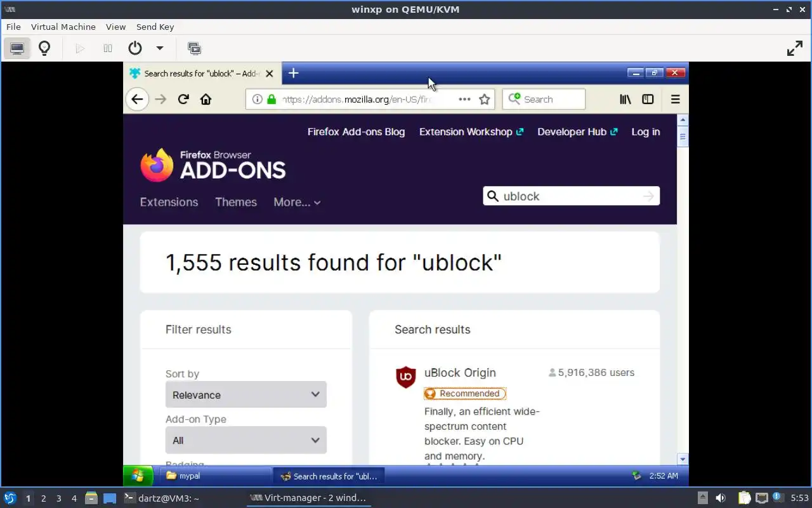Viewport: 812px width, 508px height.
Task: Go to Themes section
Action: tap(236, 202)
